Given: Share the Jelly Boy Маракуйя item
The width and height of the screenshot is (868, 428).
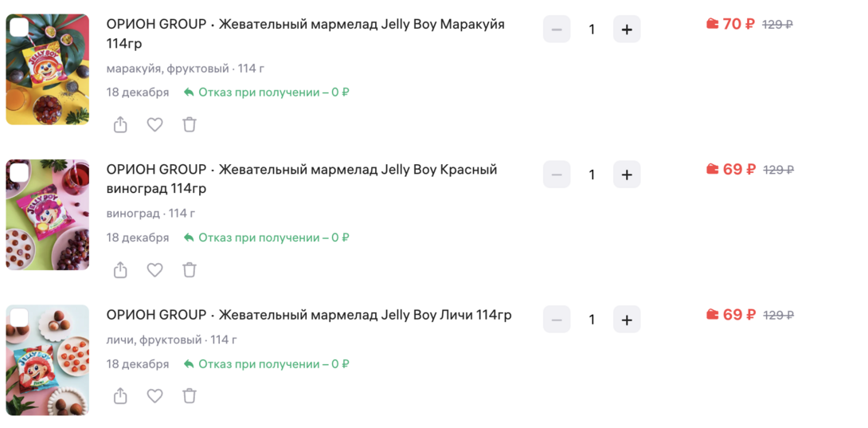Looking at the screenshot, I should (x=120, y=124).
